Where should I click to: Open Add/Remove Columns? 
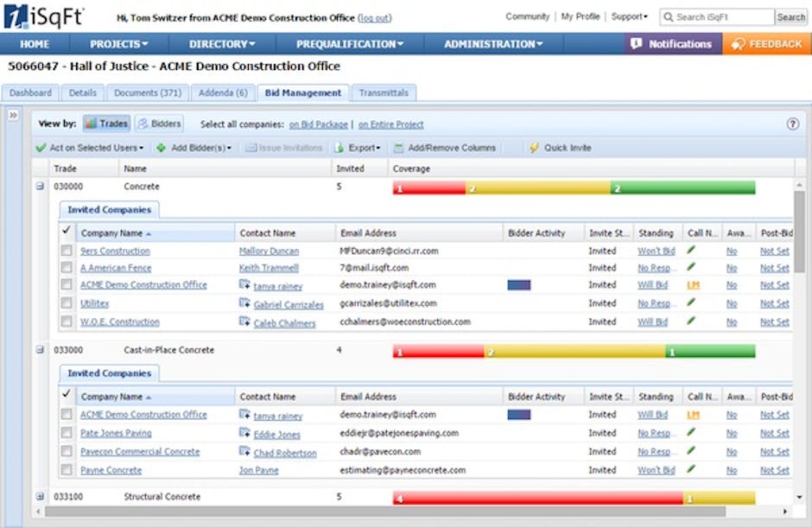tap(447, 148)
